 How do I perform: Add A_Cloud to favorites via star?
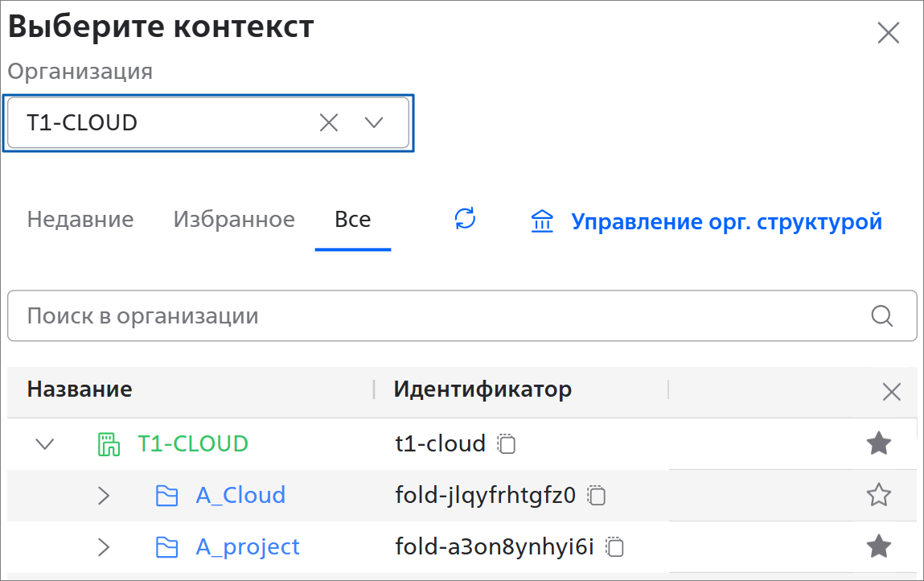[878, 495]
